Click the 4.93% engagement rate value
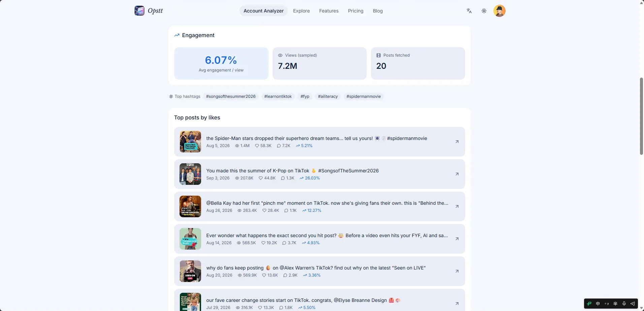The height and width of the screenshot is (311, 644). click(313, 243)
